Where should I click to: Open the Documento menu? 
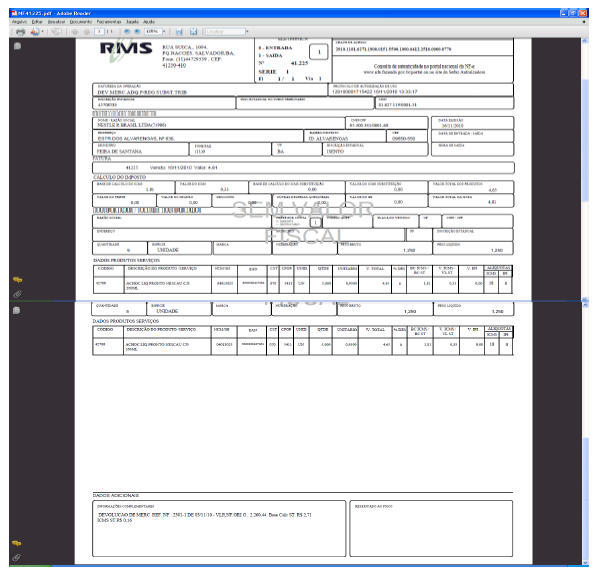(81, 22)
